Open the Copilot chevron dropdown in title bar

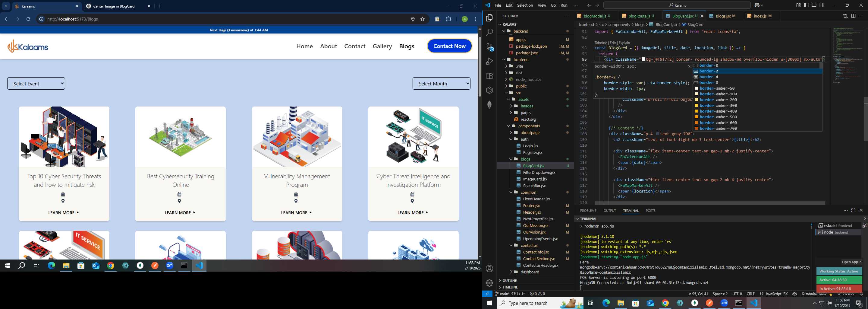[x=762, y=5]
